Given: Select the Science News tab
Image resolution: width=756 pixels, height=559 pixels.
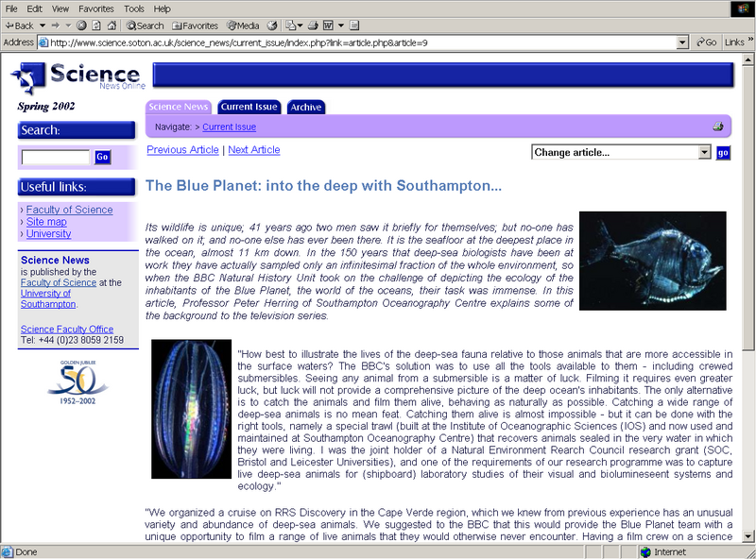Looking at the screenshot, I should coord(178,107).
